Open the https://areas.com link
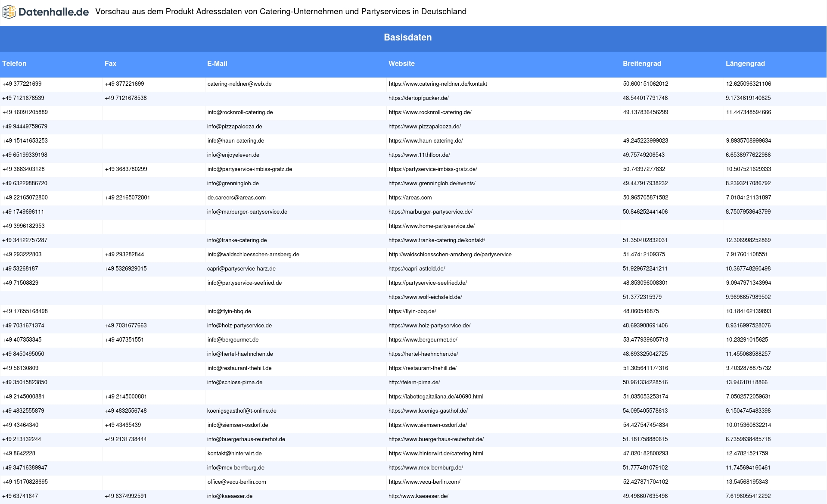This screenshot has width=827, height=504. click(410, 198)
